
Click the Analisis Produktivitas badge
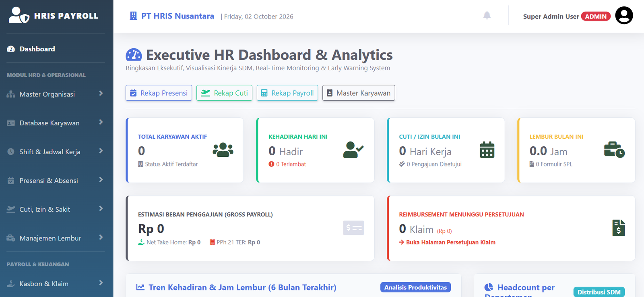coord(415,287)
